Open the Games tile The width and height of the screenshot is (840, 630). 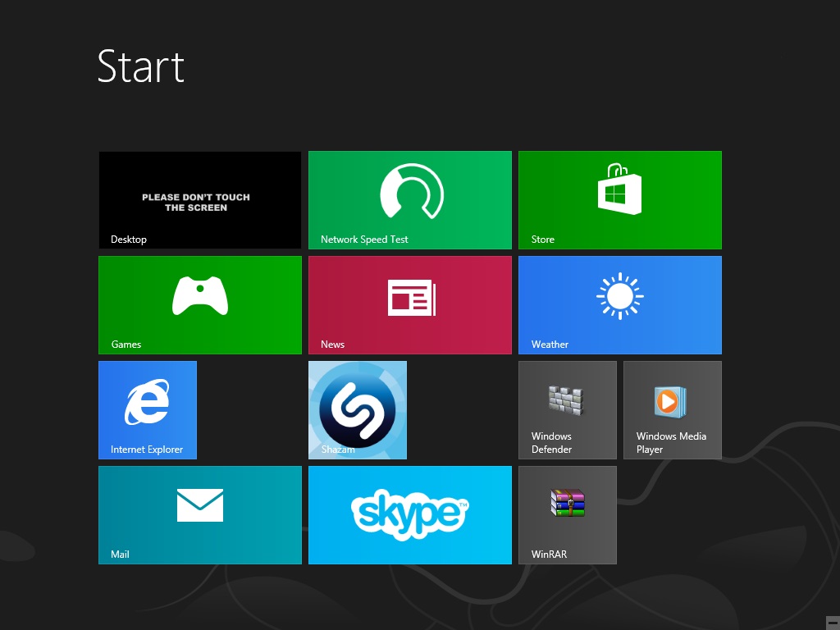(x=200, y=305)
